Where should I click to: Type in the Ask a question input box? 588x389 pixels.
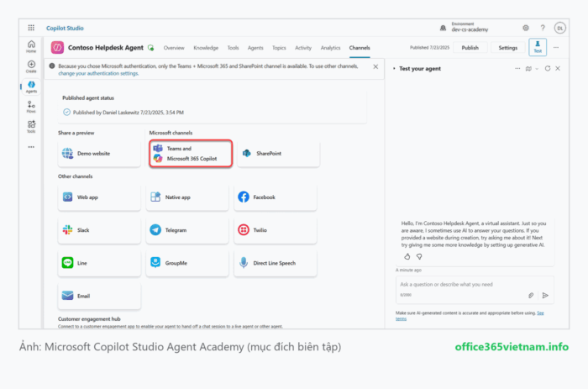[x=475, y=290]
